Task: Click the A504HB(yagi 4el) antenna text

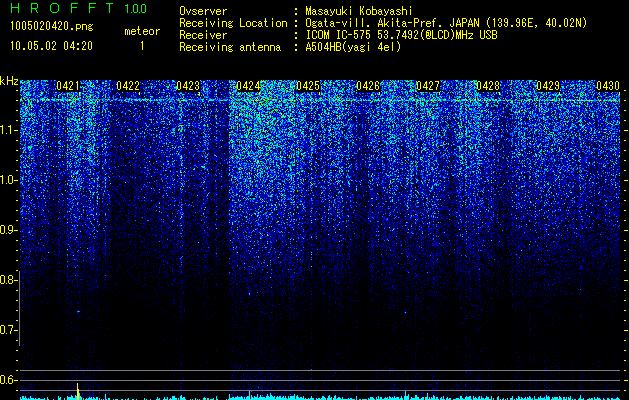Action: (353, 47)
